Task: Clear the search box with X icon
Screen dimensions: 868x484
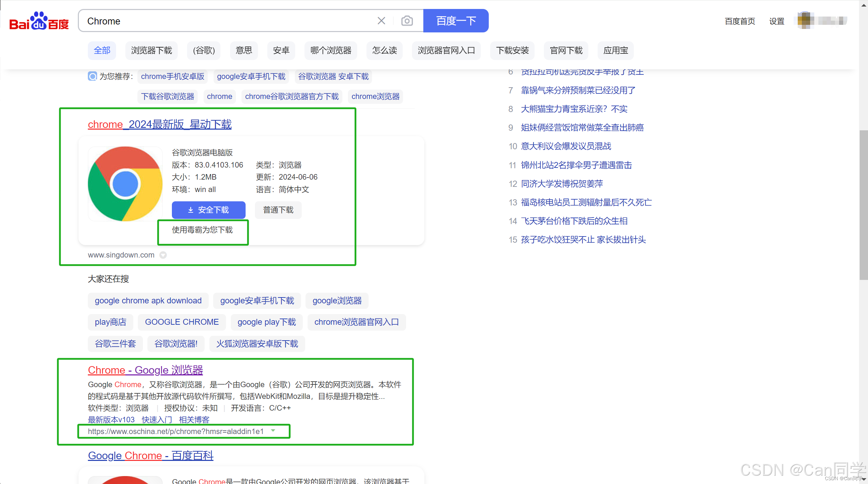Action: tap(381, 21)
